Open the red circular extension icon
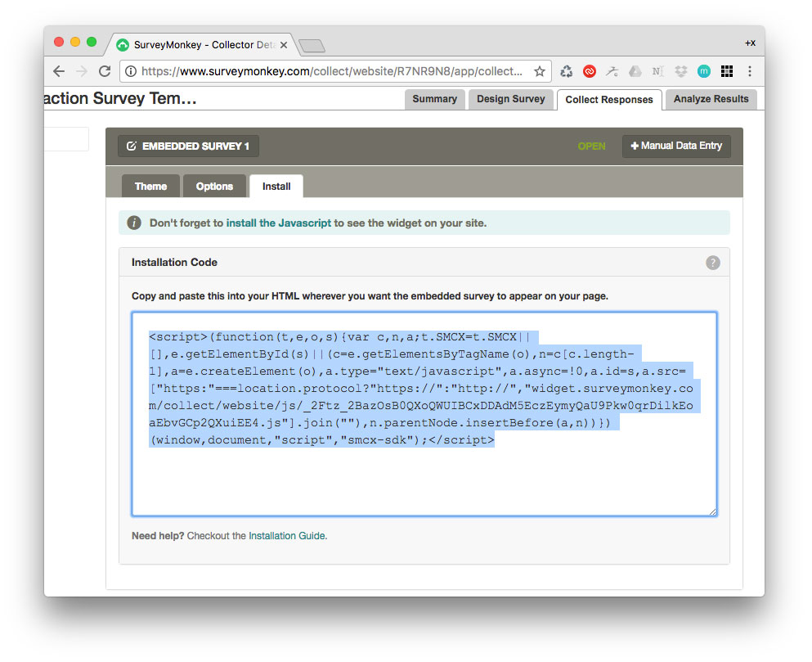Image resolution: width=812 pixels, height=662 pixels. coord(590,71)
